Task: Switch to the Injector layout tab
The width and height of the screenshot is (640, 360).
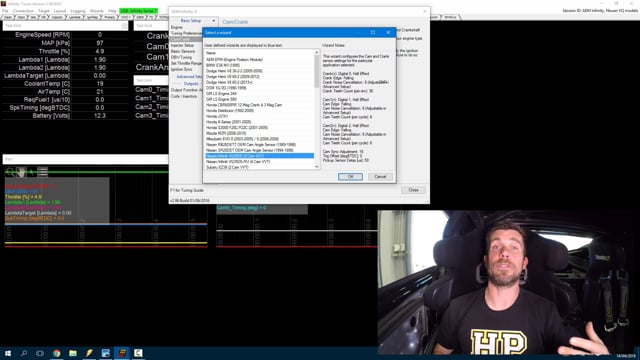Action: point(57,17)
